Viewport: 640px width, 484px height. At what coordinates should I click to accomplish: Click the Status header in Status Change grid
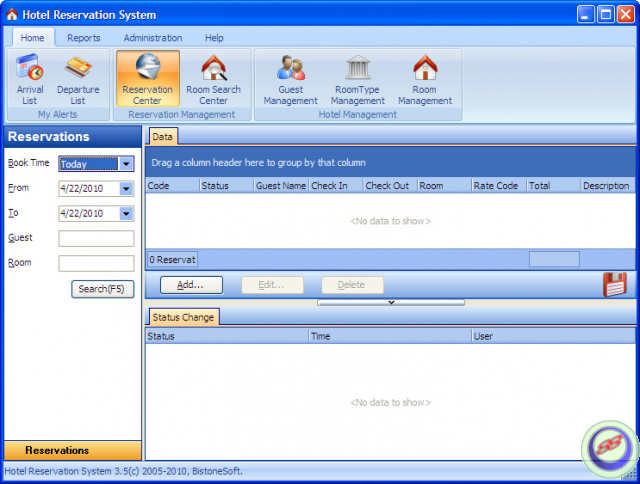click(x=227, y=336)
